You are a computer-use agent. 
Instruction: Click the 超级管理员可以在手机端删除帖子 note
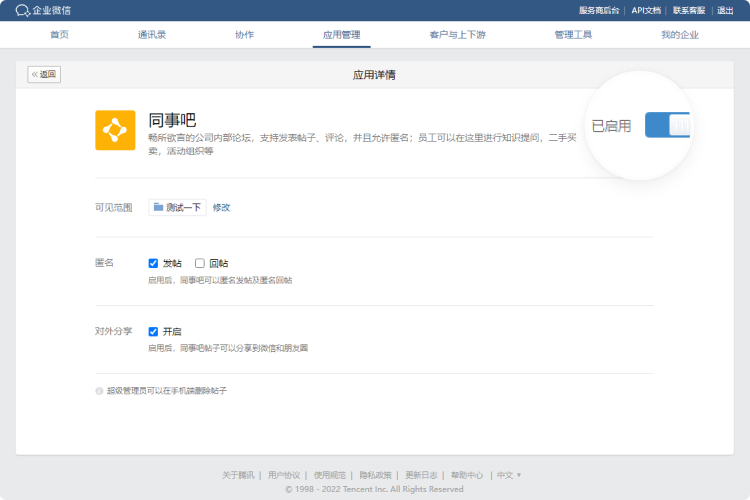pyautogui.click(x=166, y=391)
